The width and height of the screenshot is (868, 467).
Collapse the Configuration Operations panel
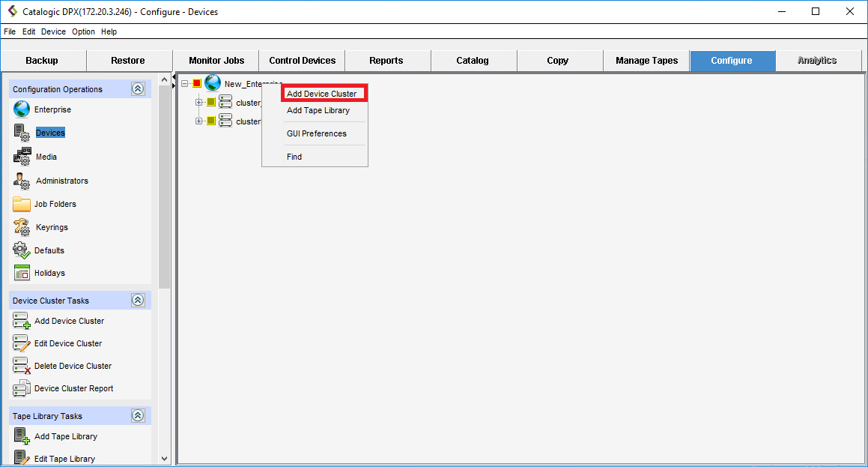pos(138,89)
